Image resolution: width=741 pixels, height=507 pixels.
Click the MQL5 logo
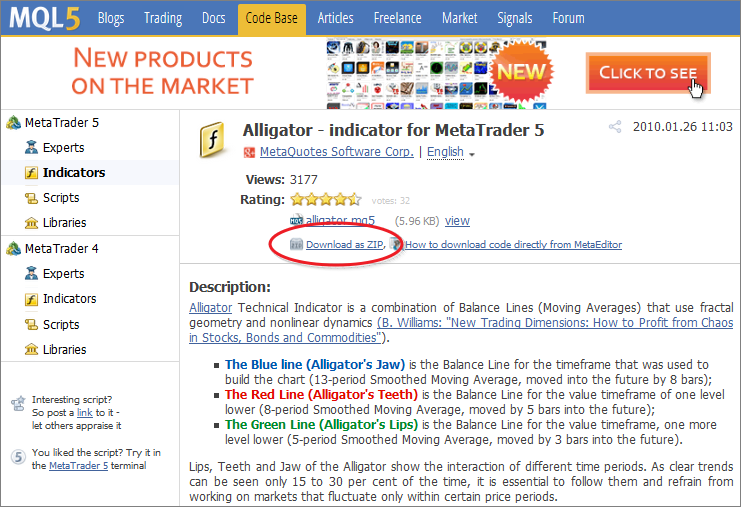(44, 18)
